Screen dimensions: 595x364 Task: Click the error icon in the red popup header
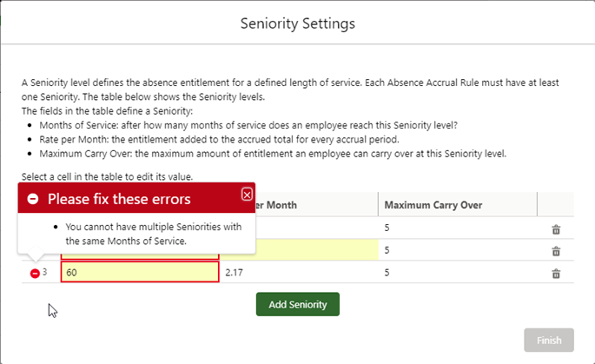coord(33,199)
